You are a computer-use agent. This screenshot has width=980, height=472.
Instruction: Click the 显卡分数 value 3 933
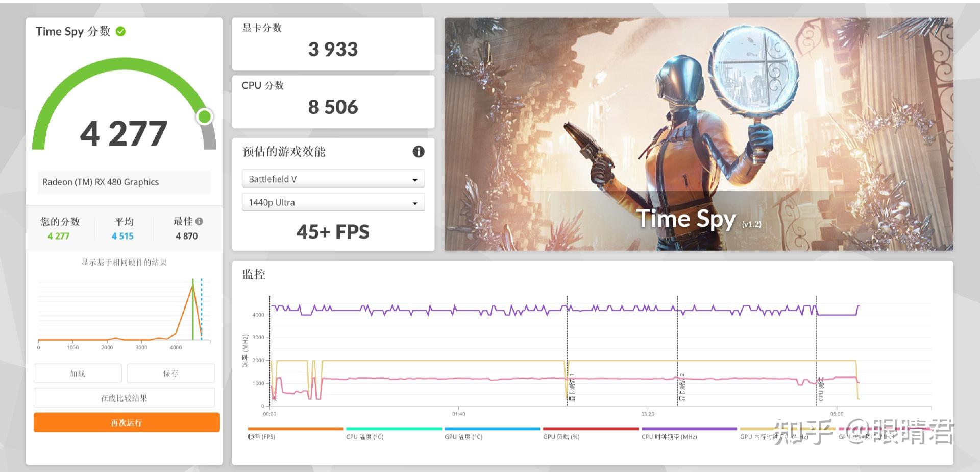(333, 50)
